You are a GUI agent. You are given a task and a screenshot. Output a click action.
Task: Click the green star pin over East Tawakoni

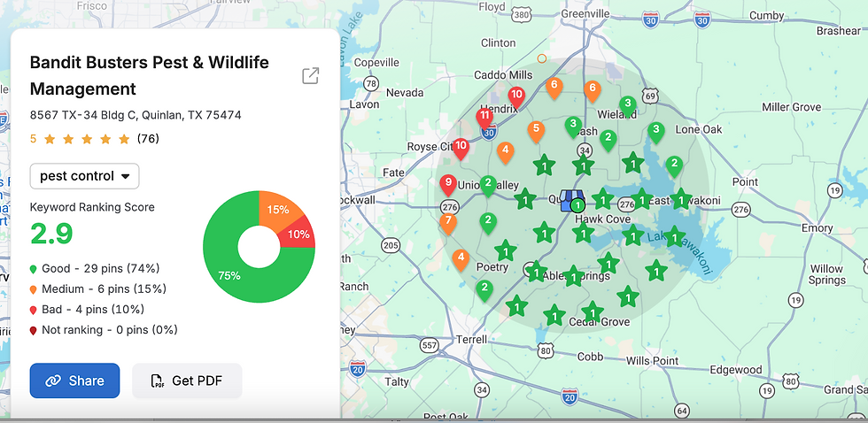point(681,199)
